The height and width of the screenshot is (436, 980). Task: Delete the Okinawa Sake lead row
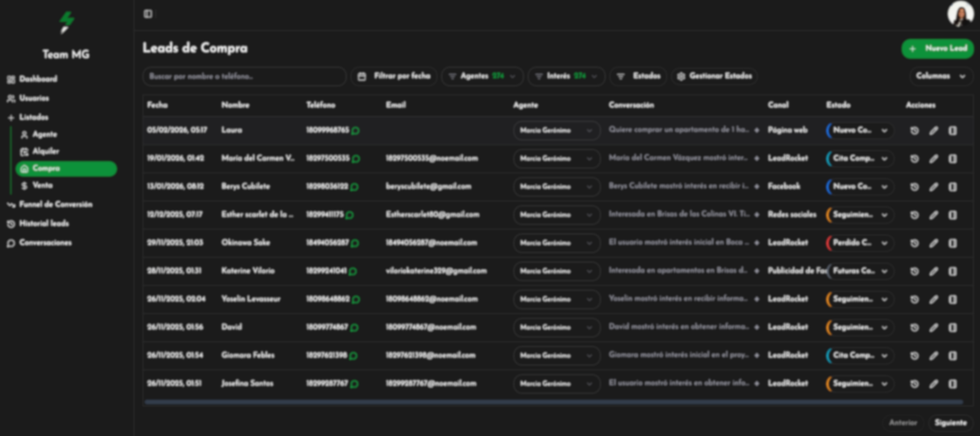click(x=952, y=243)
